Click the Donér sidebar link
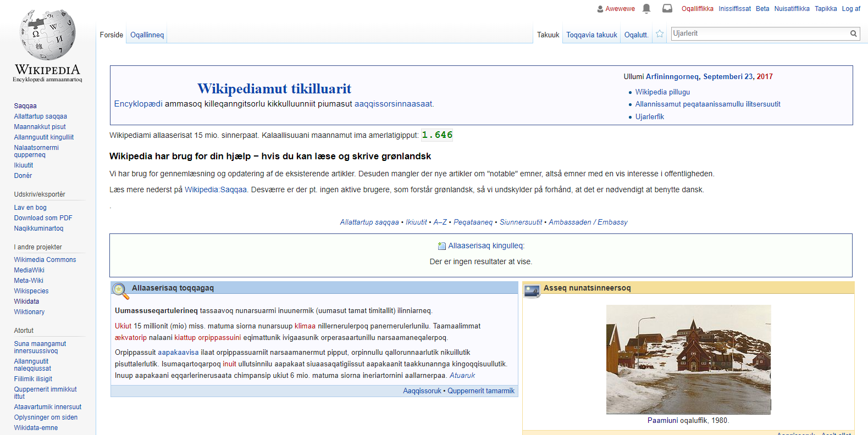The width and height of the screenshot is (868, 435). tap(23, 176)
